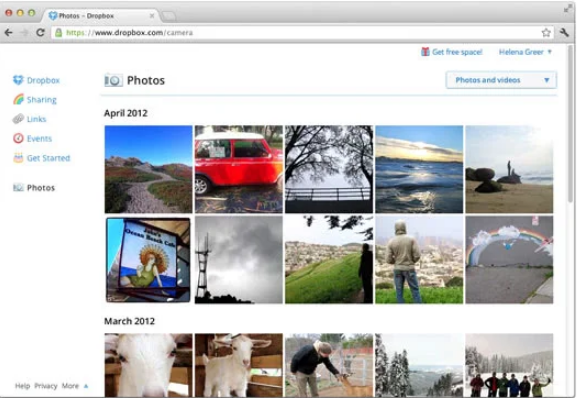The image size is (577, 398).
Task: Click the page vertical scrollbar
Action: click(x=570, y=123)
